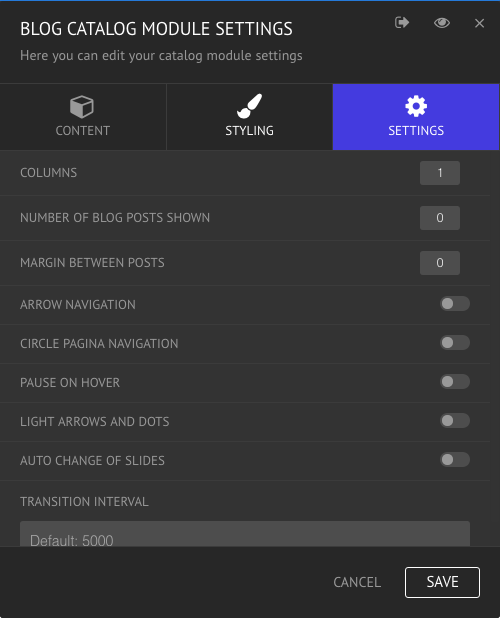
Task: Enable Pause On Hover switch
Action: [x=455, y=382]
